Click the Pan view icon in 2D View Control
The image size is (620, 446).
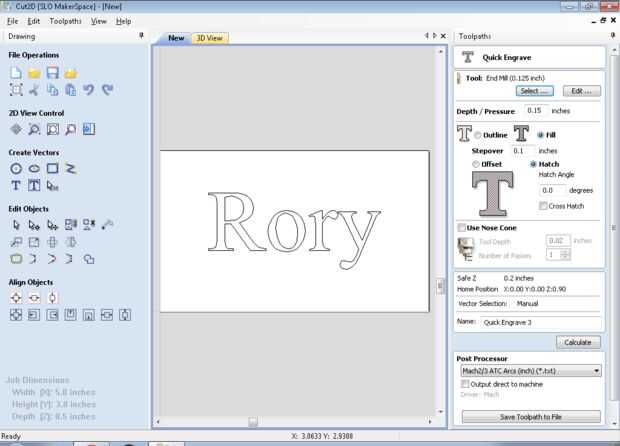[x=16, y=129]
